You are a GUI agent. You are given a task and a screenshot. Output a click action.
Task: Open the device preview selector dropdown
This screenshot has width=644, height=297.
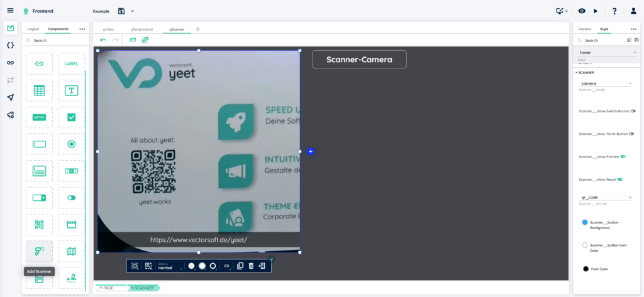tap(562, 11)
